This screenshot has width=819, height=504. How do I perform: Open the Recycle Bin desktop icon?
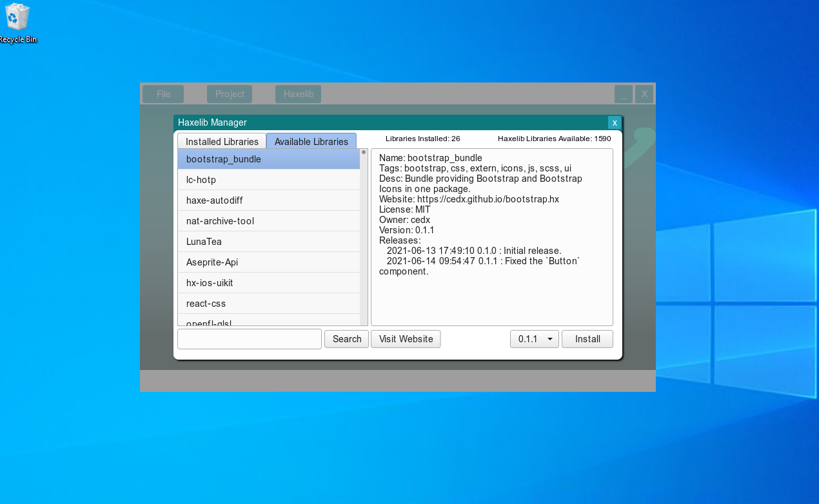(x=17, y=23)
